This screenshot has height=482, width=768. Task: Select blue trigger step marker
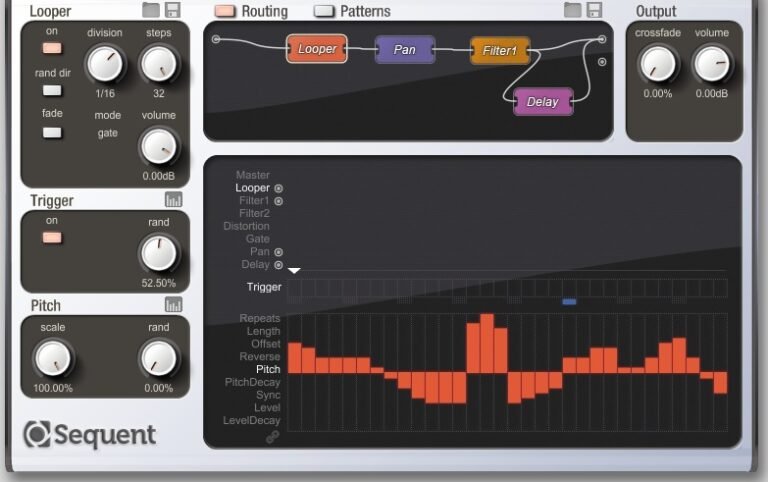pos(569,302)
